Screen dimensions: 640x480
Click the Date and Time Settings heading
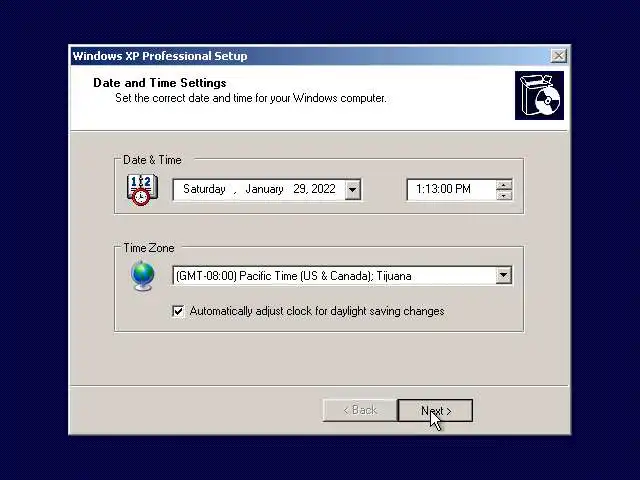[x=160, y=83]
